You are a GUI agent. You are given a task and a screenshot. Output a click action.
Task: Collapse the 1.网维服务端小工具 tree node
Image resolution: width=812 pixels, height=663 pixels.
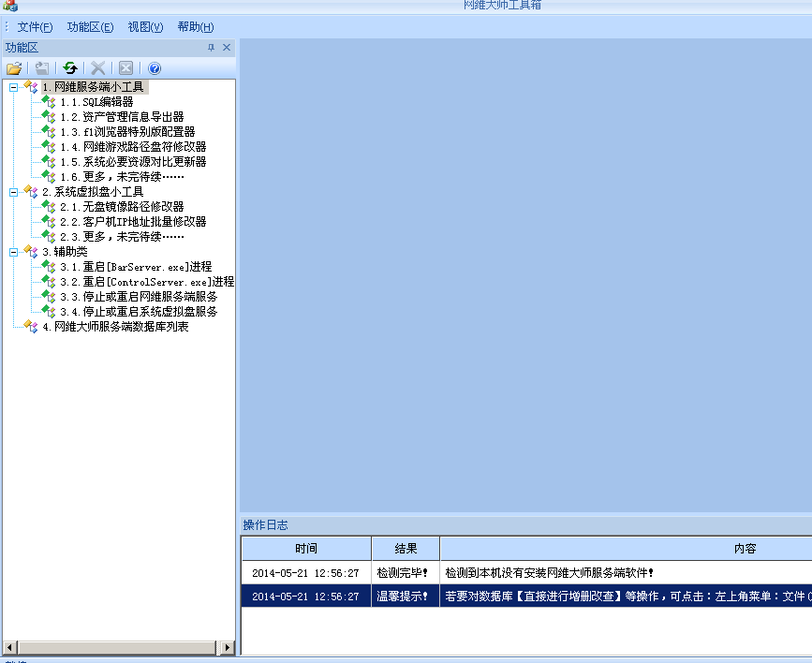(13, 87)
